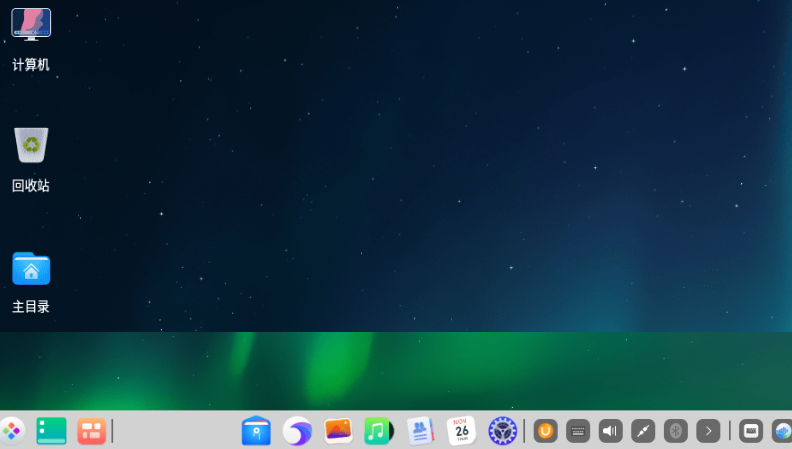Viewport: 792px width, 449px height.
Task: Open the calendar showing Nov 26
Action: 461,431
